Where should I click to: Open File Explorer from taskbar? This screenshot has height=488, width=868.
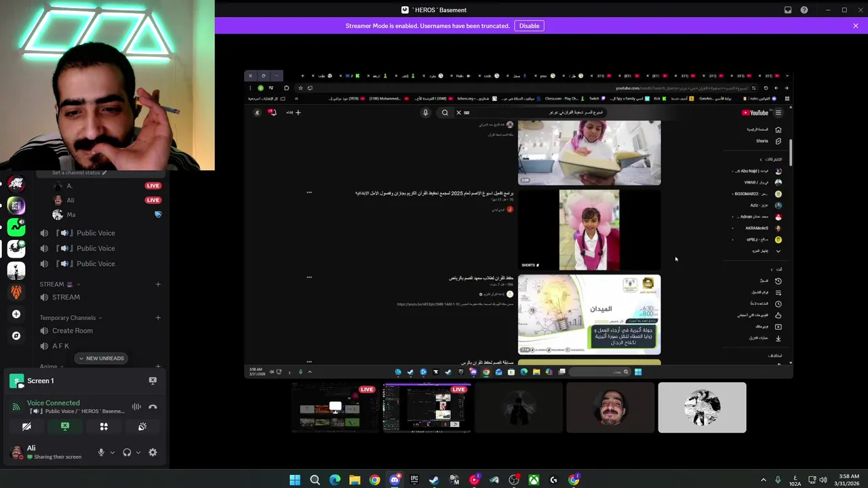click(355, 480)
